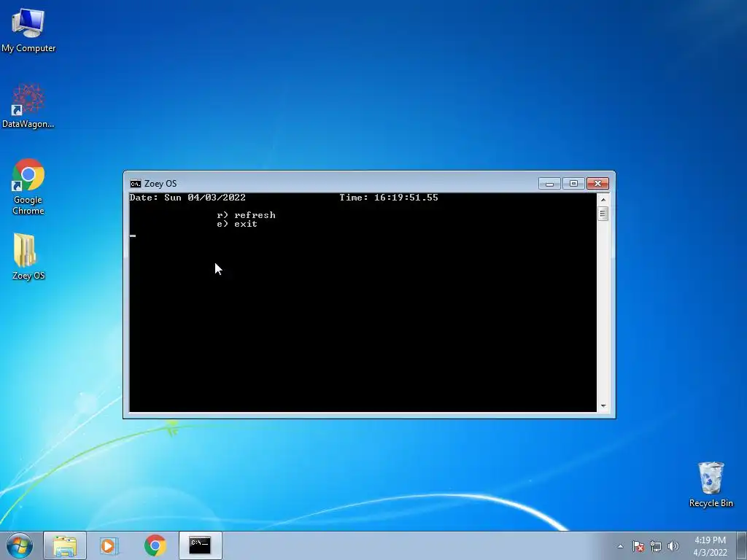This screenshot has width=747, height=560.
Task: Minimize the Zoey OS window
Action: 550,183
